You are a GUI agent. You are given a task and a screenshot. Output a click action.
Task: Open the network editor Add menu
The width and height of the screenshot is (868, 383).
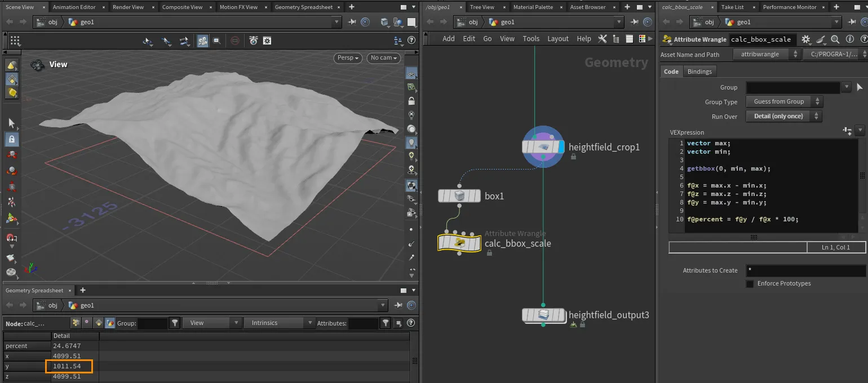449,38
